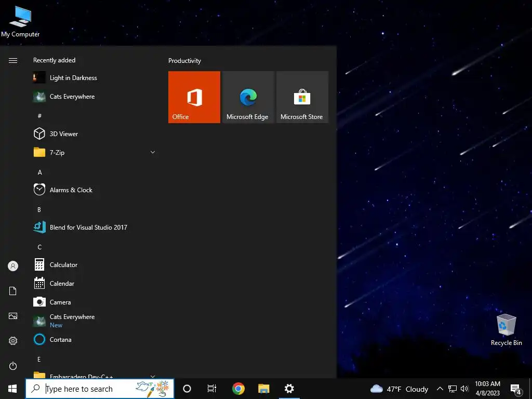
Task: Launch Google Chrome from taskbar
Action: click(238, 389)
